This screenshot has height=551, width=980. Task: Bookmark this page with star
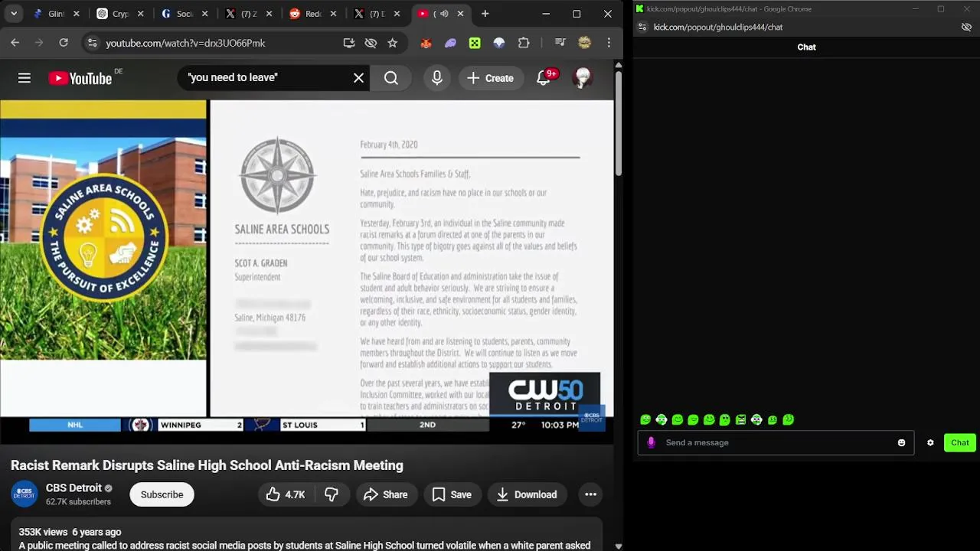click(x=393, y=43)
